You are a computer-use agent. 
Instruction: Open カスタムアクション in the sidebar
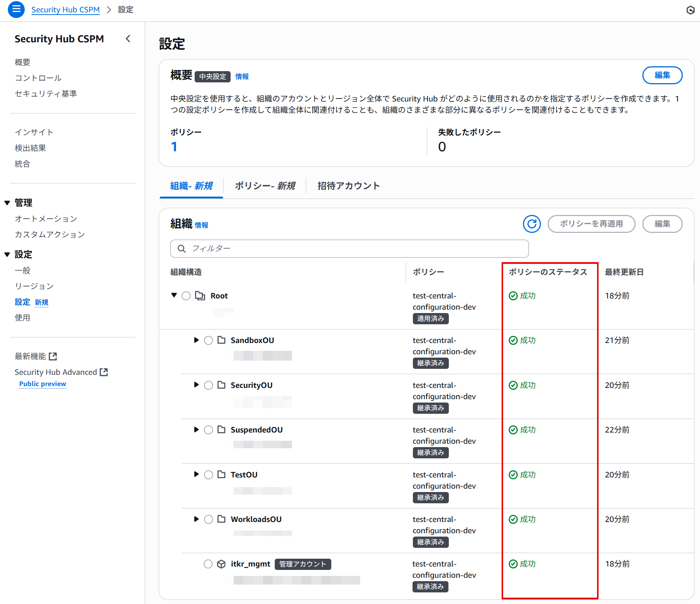tap(50, 234)
